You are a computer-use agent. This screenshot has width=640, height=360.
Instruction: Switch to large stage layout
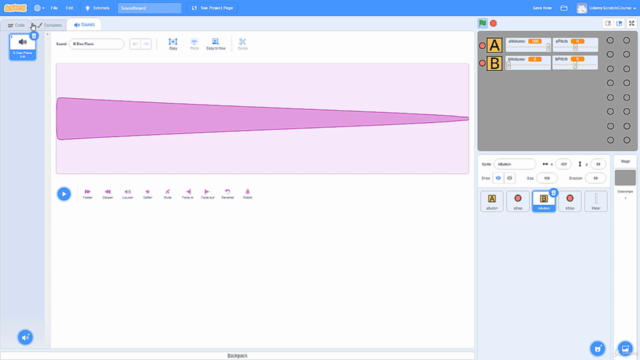(619, 23)
